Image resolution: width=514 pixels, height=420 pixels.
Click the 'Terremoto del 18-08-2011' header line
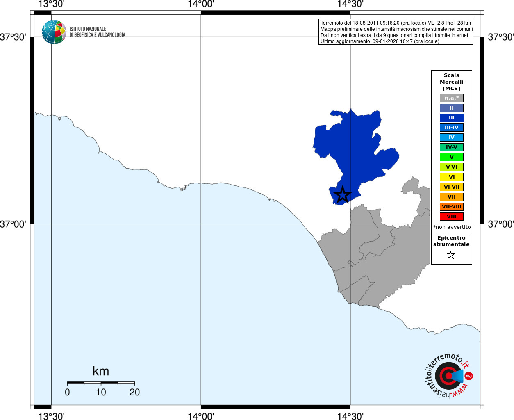pyautogui.click(x=396, y=23)
